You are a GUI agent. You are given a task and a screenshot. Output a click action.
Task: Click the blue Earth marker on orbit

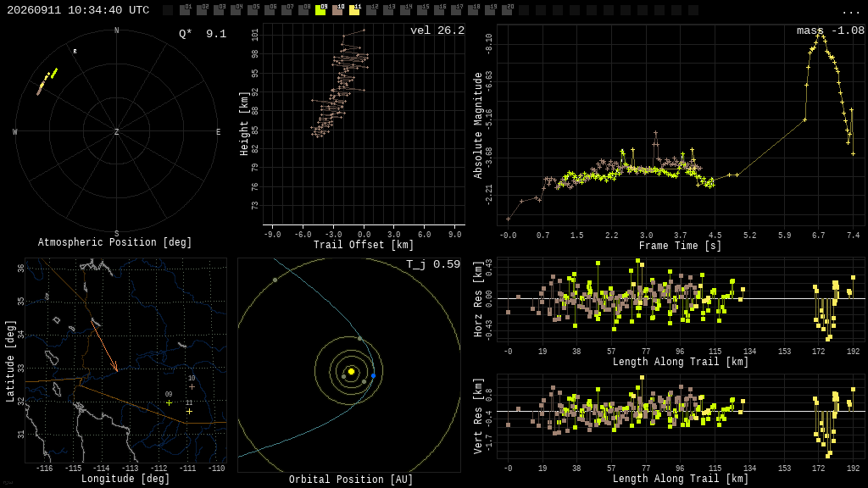[x=373, y=375]
